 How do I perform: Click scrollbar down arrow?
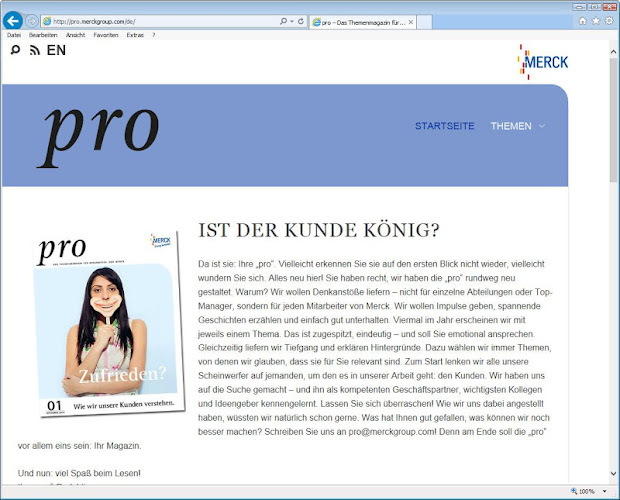[613, 473]
